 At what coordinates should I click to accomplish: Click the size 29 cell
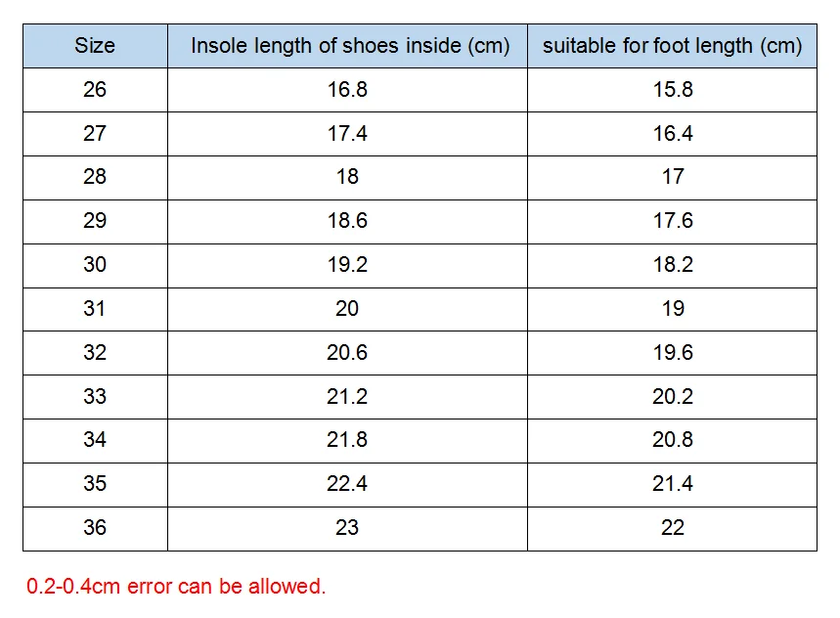click(x=95, y=220)
